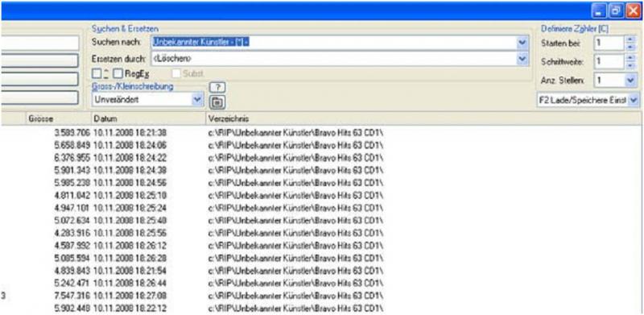Restore down the window
This screenshot has height=315, width=644.
click(x=616, y=11)
